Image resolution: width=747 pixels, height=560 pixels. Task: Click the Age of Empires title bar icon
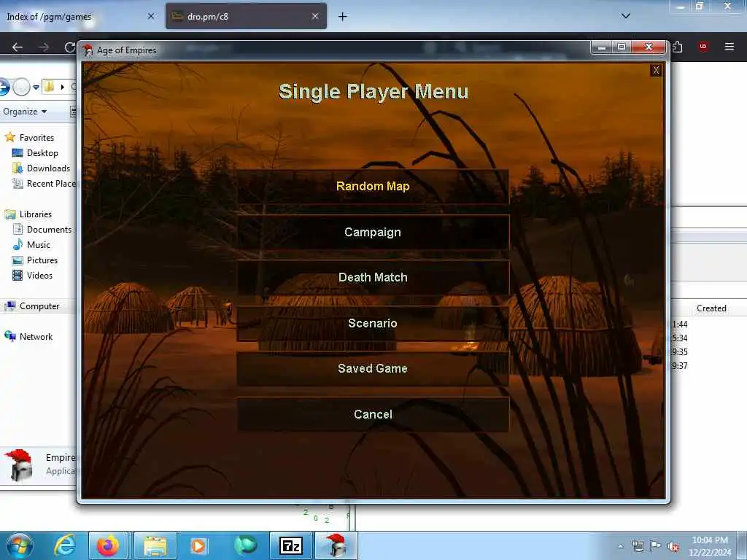point(88,50)
